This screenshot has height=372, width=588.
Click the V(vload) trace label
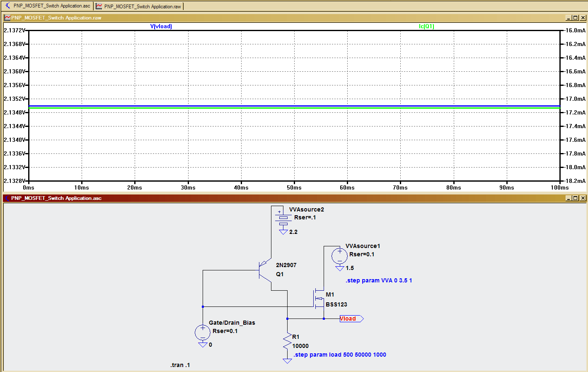161,26
